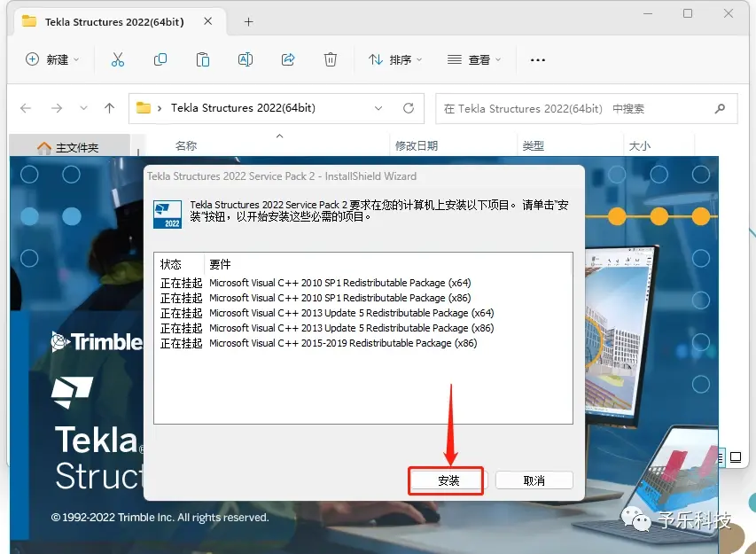The width and height of the screenshot is (756, 554).
Task: Maximize the File Explorer window
Action: [688, 13]
